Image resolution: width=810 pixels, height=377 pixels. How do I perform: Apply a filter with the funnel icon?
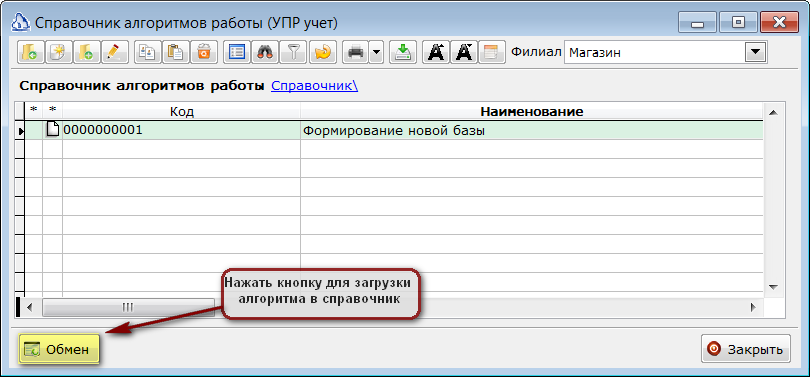tap(293, 52)
